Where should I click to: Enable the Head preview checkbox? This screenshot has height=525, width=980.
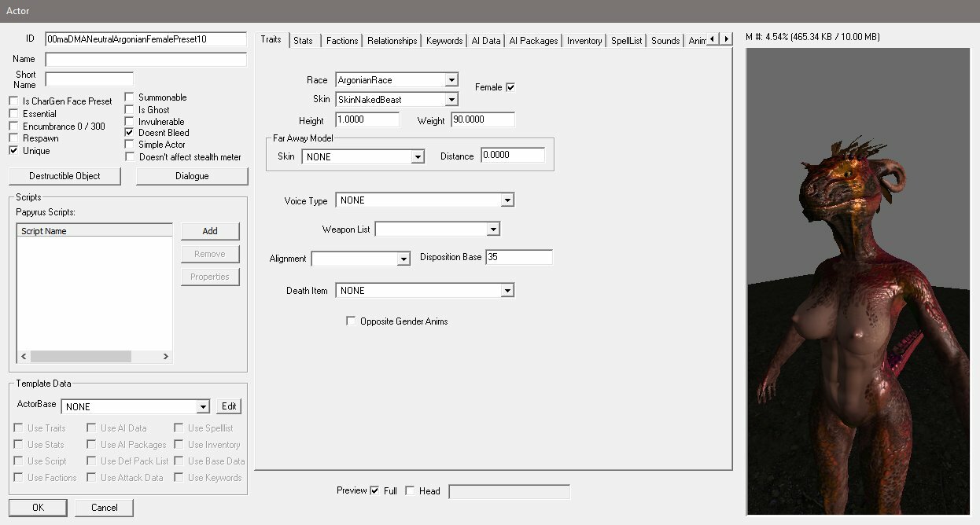coord(410,490)
